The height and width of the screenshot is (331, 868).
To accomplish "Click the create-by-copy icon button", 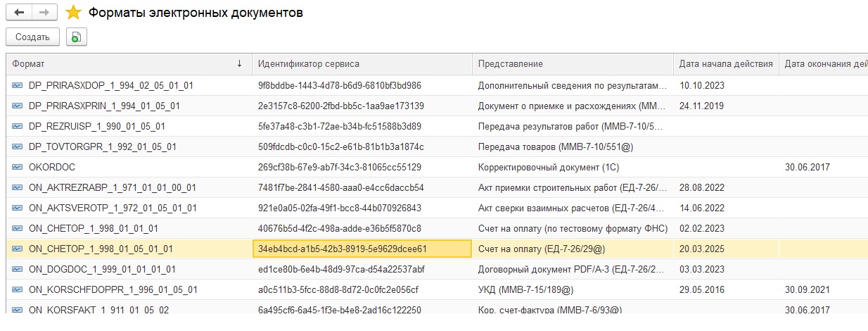I will (x=75, y=37).
